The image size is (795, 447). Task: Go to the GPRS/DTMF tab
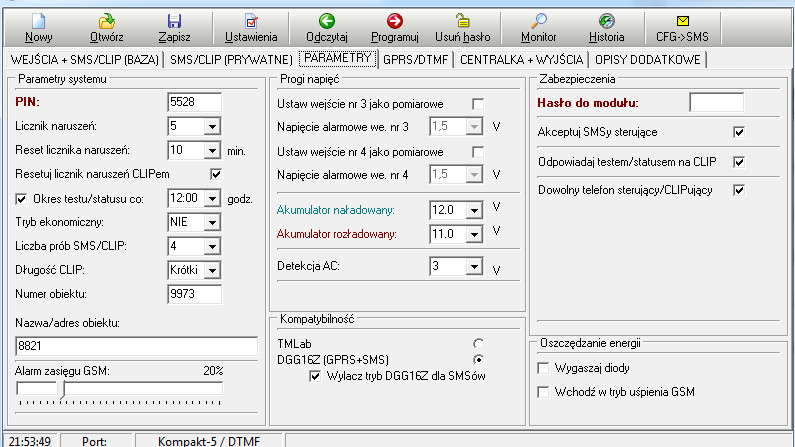point(416,60)
